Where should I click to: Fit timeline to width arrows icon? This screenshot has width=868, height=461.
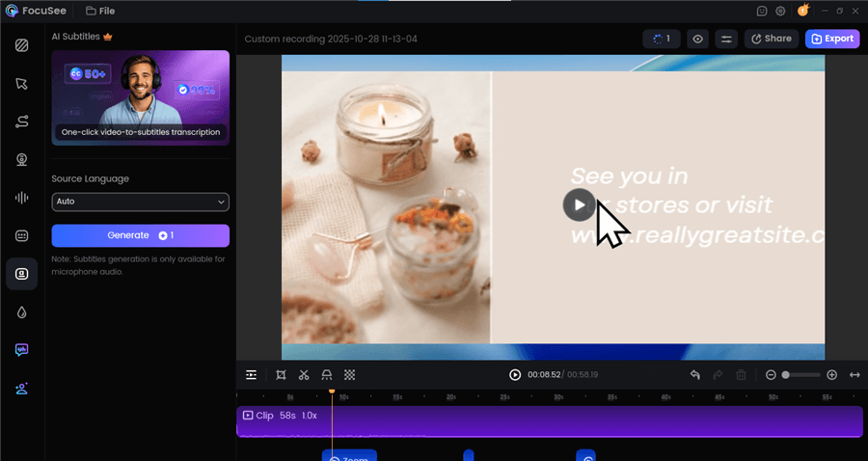[x=854, y=374]
